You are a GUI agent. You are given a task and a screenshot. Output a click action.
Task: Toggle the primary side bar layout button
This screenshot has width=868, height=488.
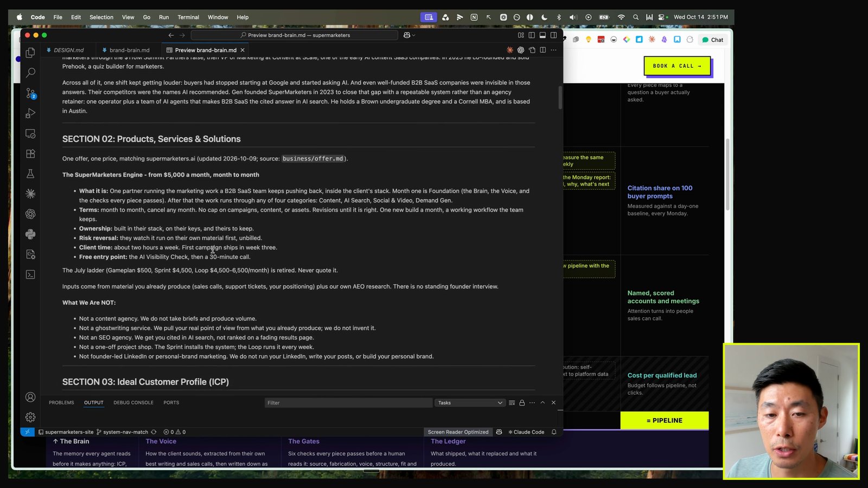(x=532, y=35)
